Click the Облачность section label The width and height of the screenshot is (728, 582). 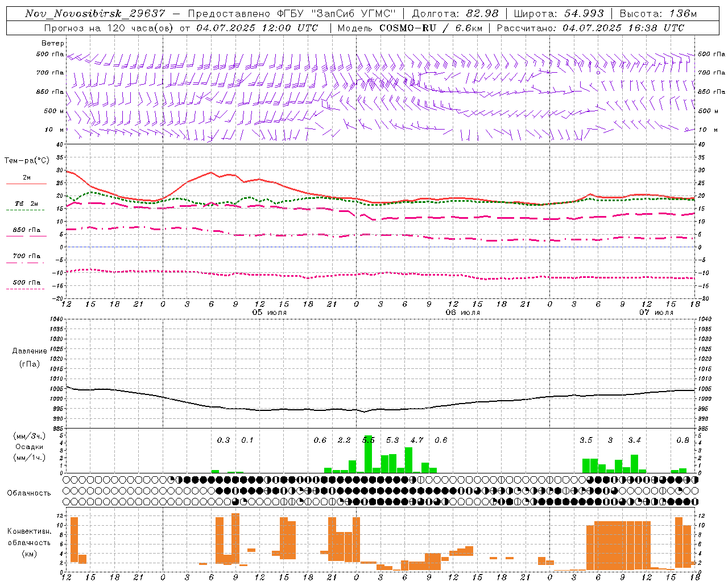(29, 493)
